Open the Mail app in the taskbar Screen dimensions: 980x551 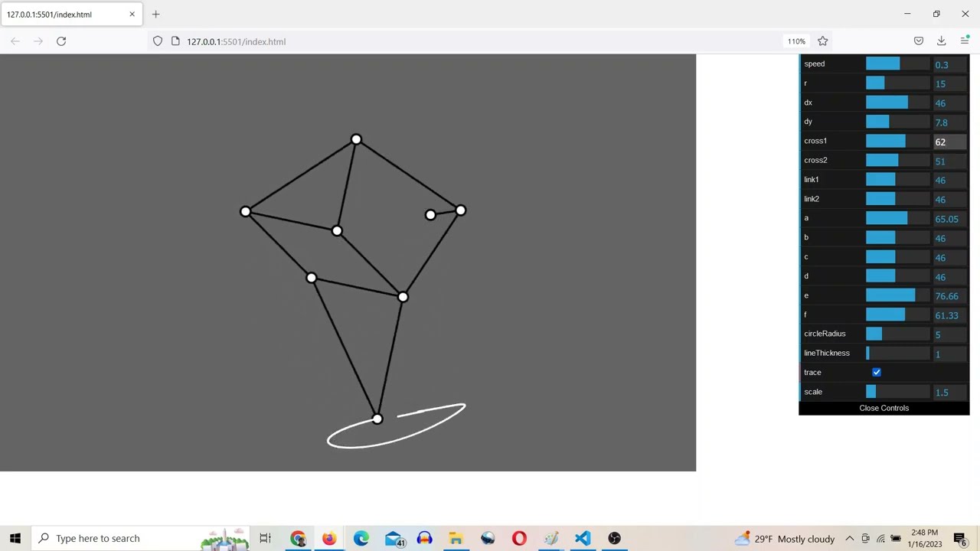[x=393, y=538]
